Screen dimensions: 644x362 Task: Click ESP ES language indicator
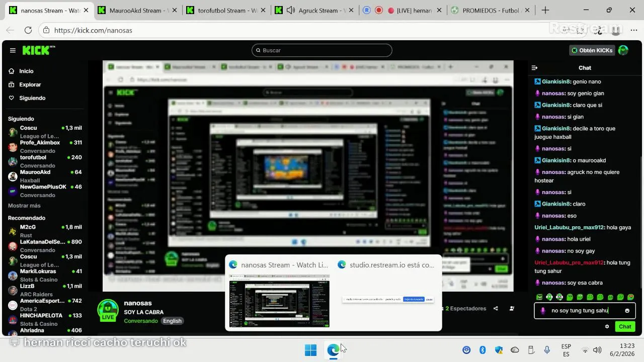coord(566,350)
